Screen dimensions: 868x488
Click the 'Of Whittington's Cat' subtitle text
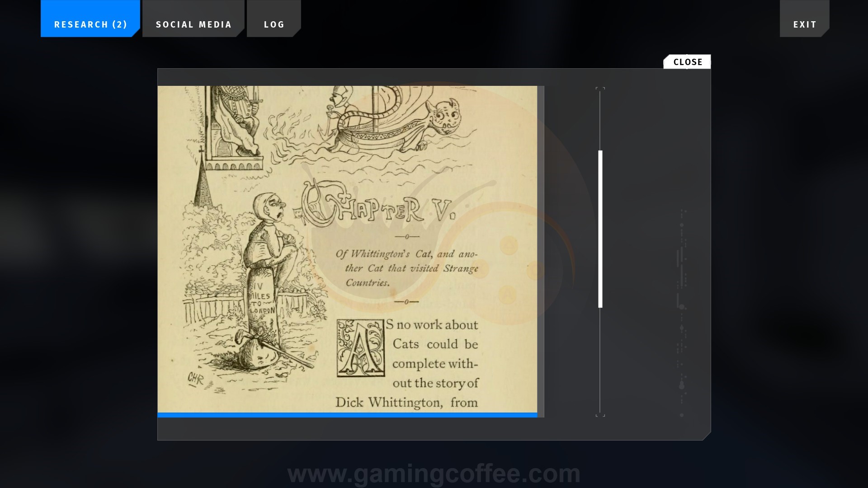pyautogui.click(x=407, y=268)
